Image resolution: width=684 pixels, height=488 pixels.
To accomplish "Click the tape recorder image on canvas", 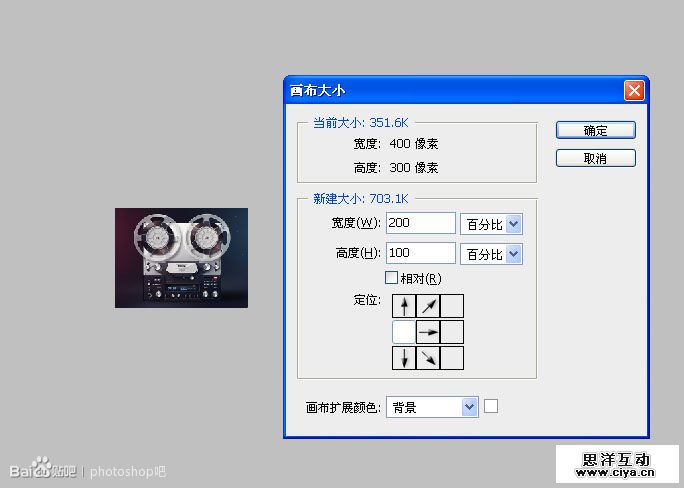I will click(x=181, y=257).
